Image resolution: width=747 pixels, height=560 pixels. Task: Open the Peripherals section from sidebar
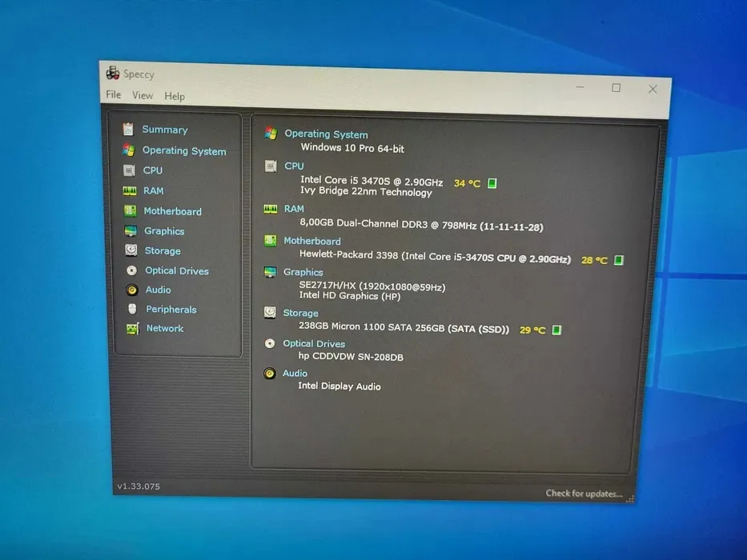coord(171,310)
